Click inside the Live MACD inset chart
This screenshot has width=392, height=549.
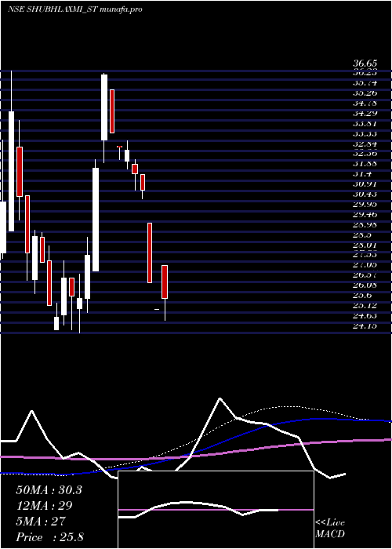tap(216, 510)
